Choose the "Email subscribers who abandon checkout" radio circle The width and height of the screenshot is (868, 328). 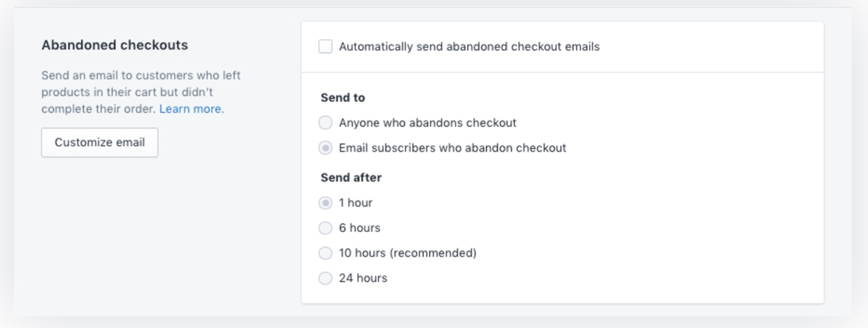325,148
